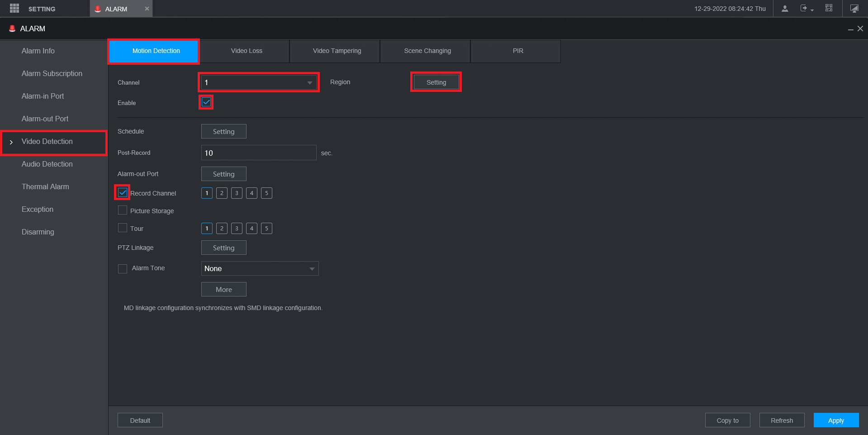Screen dimensions: 868x435
Task: Close the ALARM tab with its X icon
Action: 147,9
